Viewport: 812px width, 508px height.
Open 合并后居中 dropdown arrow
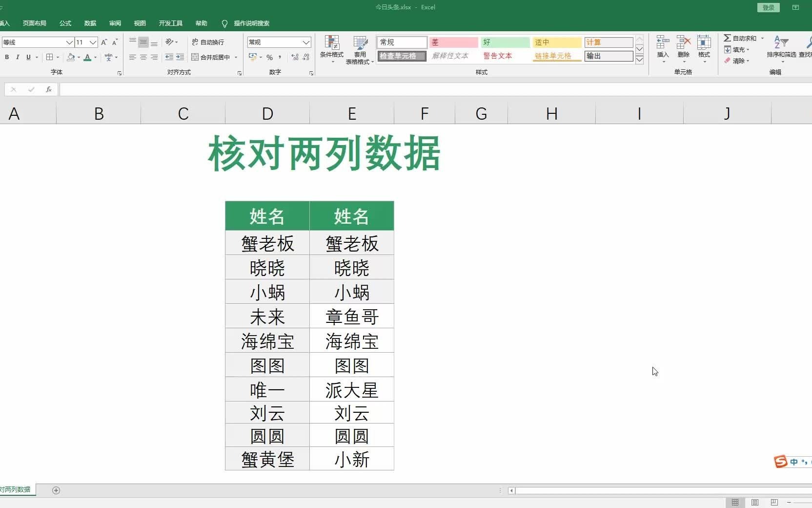pos(236,57)
